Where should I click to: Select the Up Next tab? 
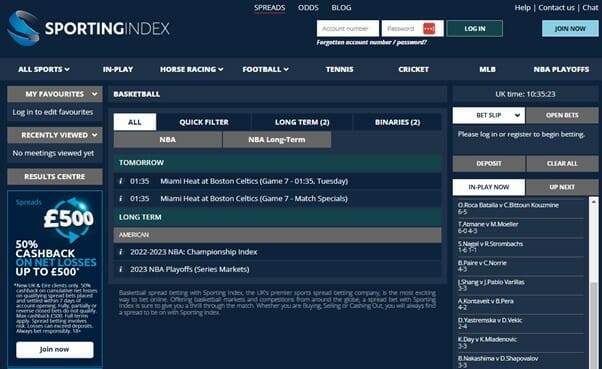pos(562,187)
